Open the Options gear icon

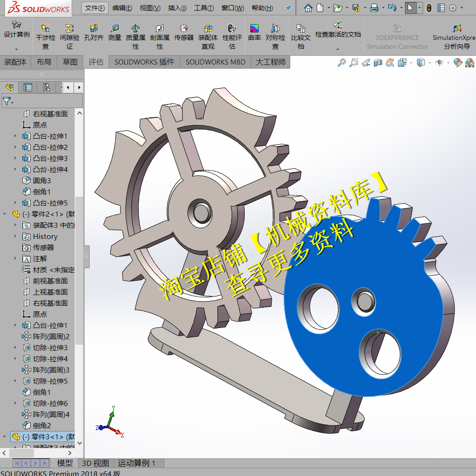(x=453, y=8)
